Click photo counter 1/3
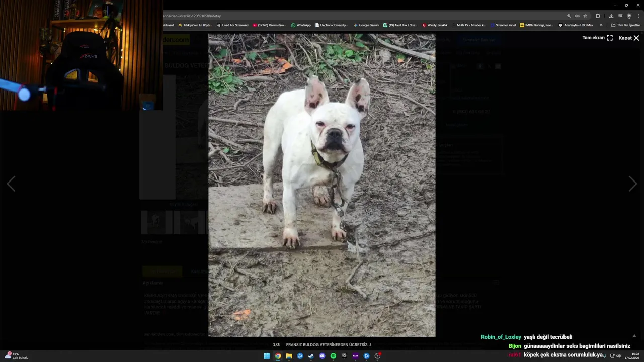 click(276, 345)
